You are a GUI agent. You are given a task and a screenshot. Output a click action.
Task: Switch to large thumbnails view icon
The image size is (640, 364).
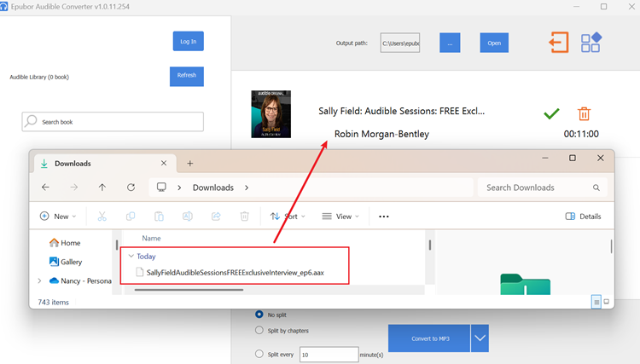[607, 302]
